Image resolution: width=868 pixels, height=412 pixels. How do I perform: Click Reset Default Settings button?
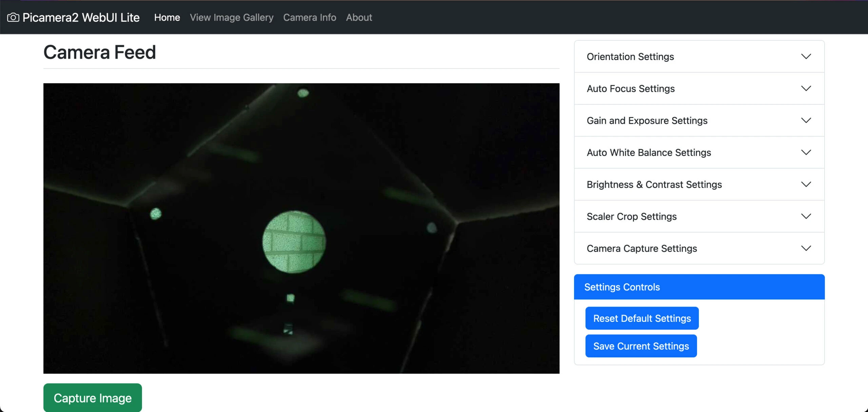coord(642,318)
